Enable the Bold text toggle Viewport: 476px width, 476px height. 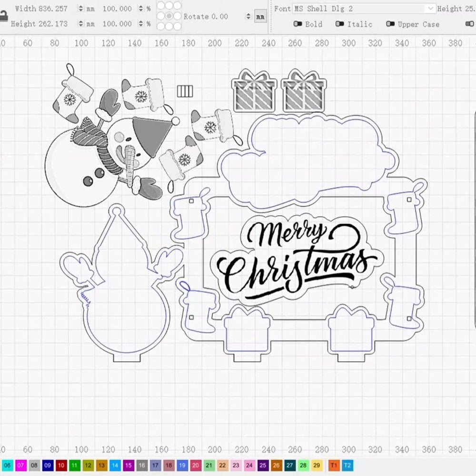coord(298,24)
